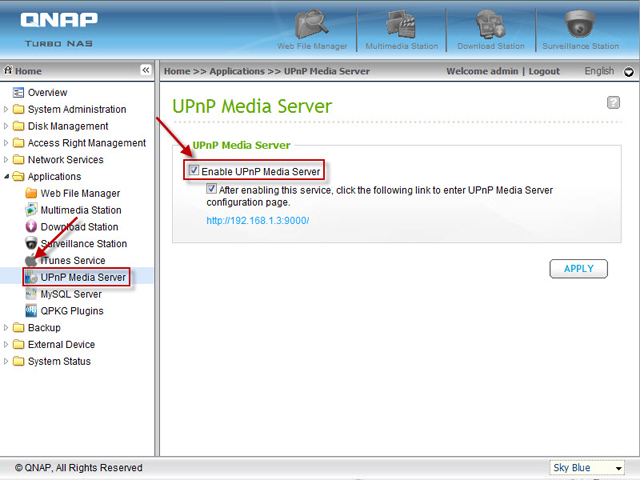This screenshot has height=480, width=640.
Task: Expand the Disk Management tree node arrow
Action: pos(6,126)
